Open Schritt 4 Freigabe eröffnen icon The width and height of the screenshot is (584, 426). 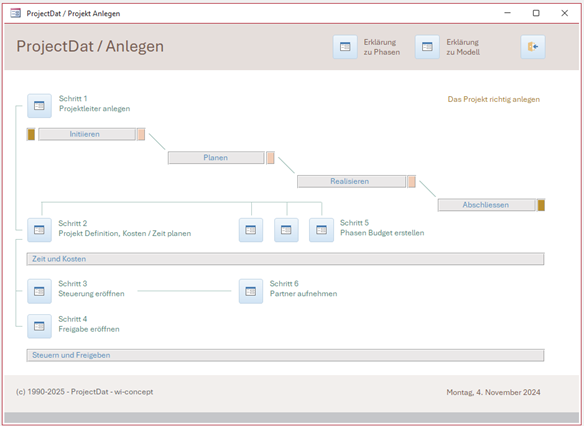39,326
